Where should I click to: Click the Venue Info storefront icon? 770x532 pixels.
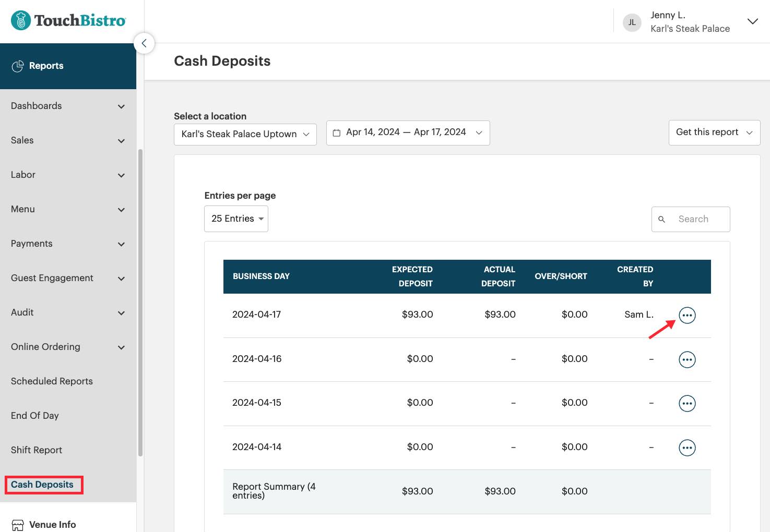pos(18,525)
